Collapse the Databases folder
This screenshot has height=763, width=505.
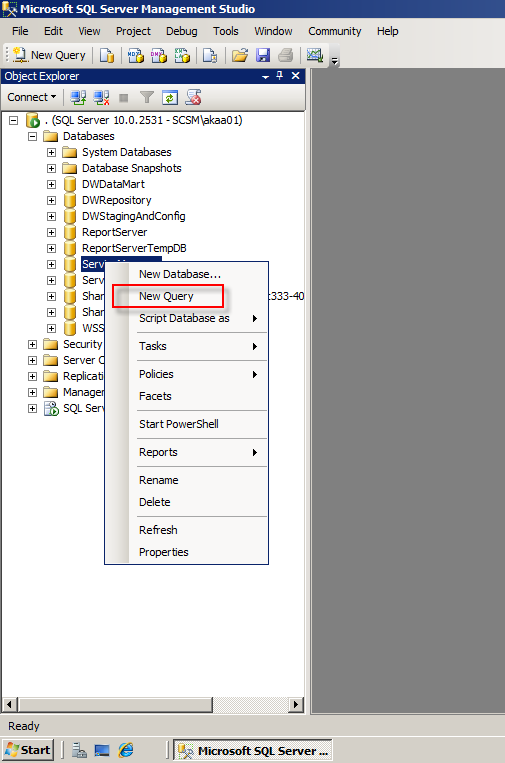point(33,136)
